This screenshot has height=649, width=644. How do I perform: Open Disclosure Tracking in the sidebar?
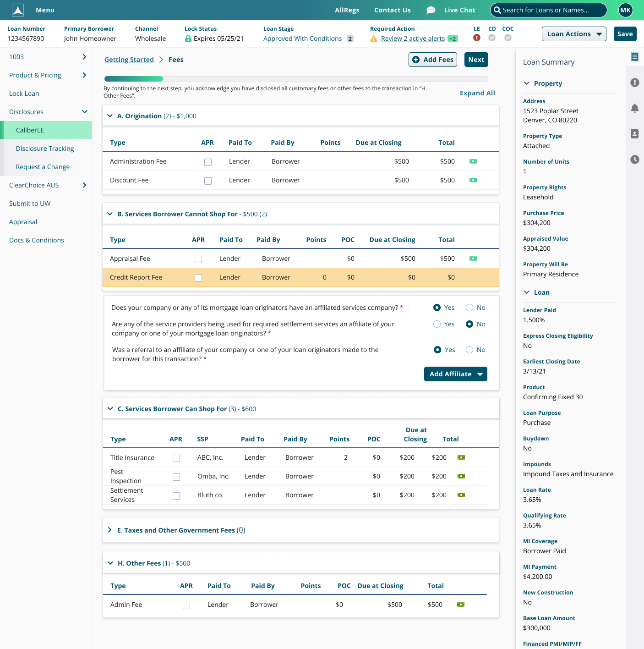[x=45, y=148]
